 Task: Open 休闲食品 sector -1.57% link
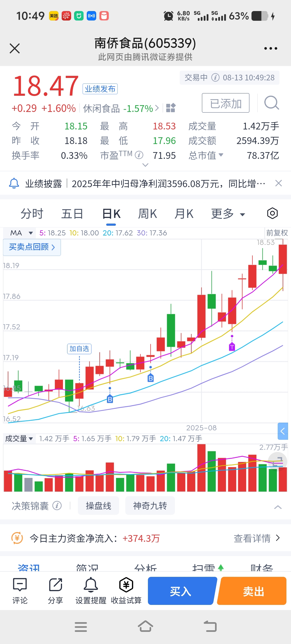click(121, 108)
